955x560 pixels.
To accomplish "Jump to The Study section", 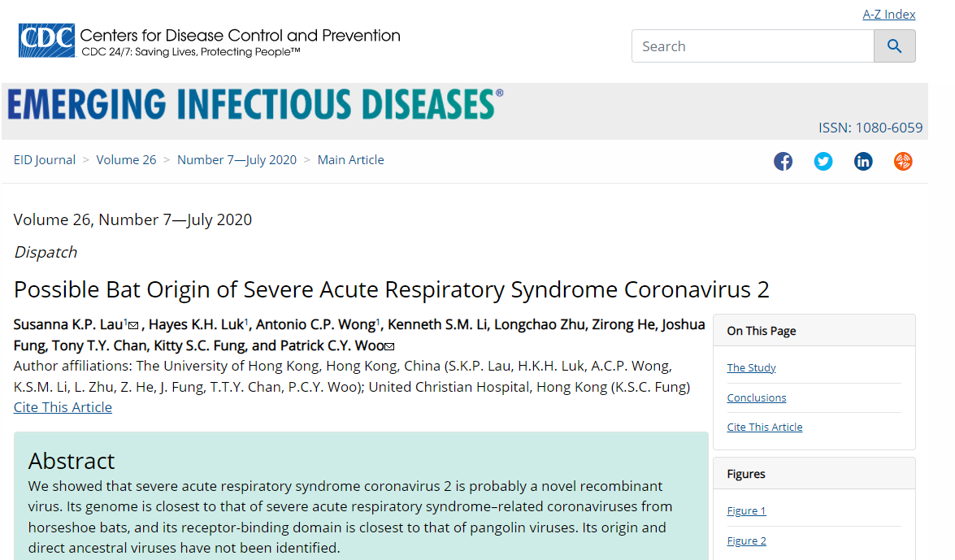I will pos(751,367).
